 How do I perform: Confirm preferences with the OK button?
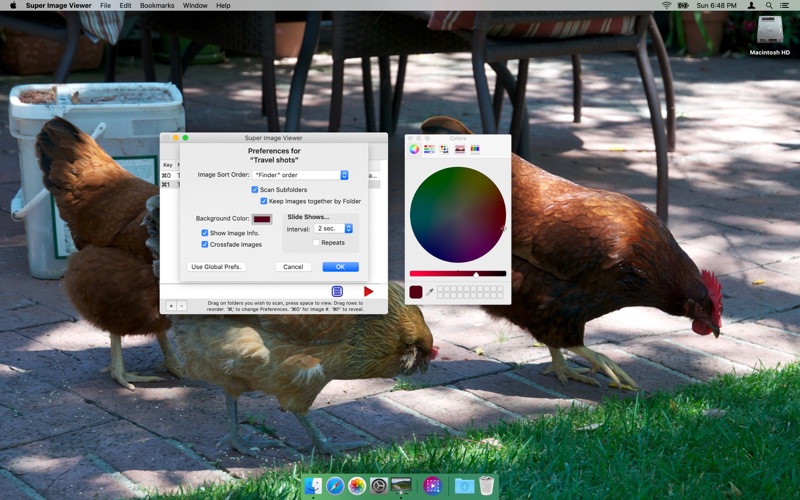tap(340, 267)
